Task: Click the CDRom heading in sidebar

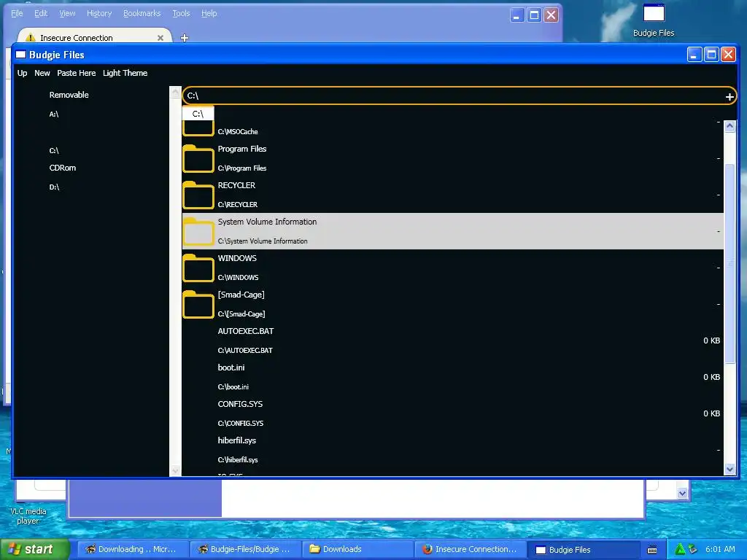Action: (63, 168)
